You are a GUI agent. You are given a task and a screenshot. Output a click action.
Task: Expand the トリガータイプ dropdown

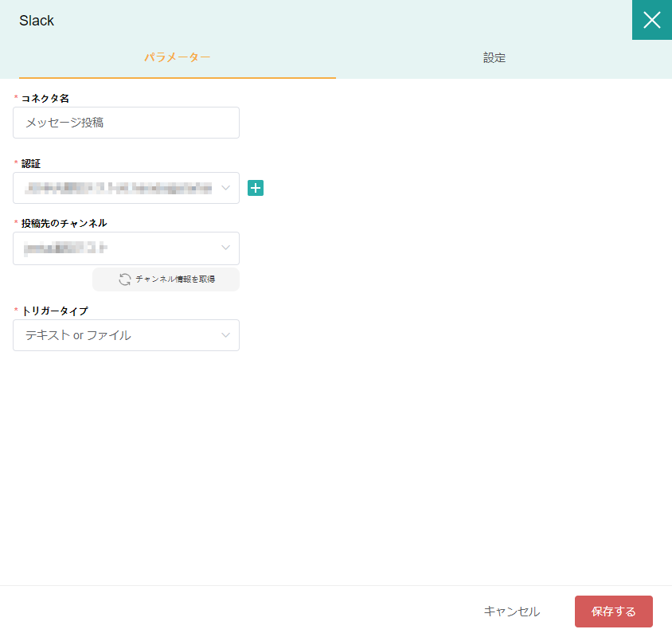126,335
